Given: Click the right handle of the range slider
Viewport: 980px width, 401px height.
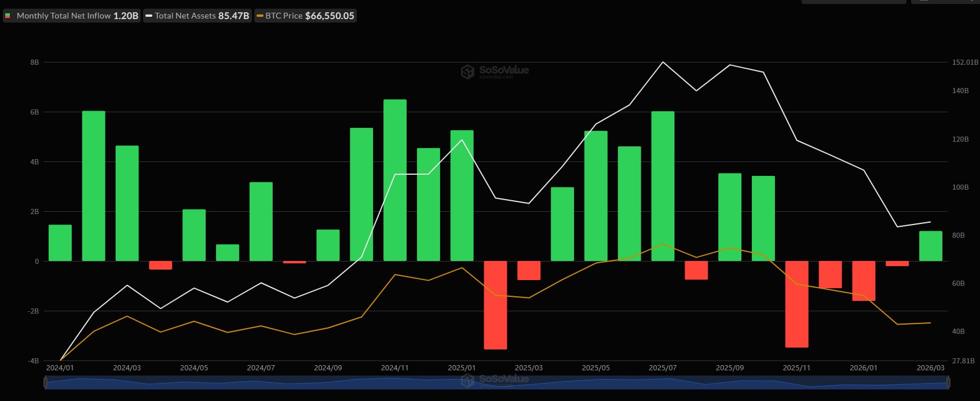Looking at the screenshot, I should coord(948,382).
